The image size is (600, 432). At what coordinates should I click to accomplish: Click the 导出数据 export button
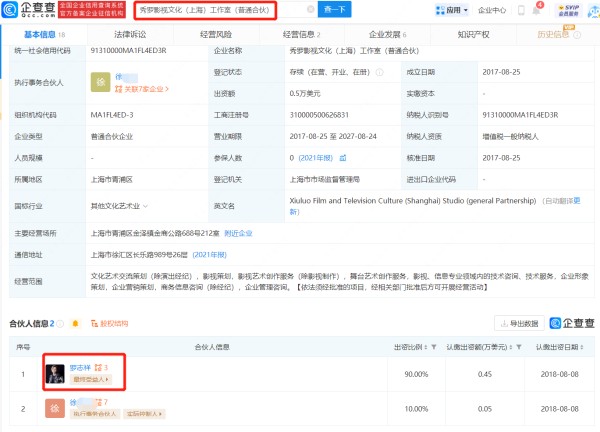(519, 324)
